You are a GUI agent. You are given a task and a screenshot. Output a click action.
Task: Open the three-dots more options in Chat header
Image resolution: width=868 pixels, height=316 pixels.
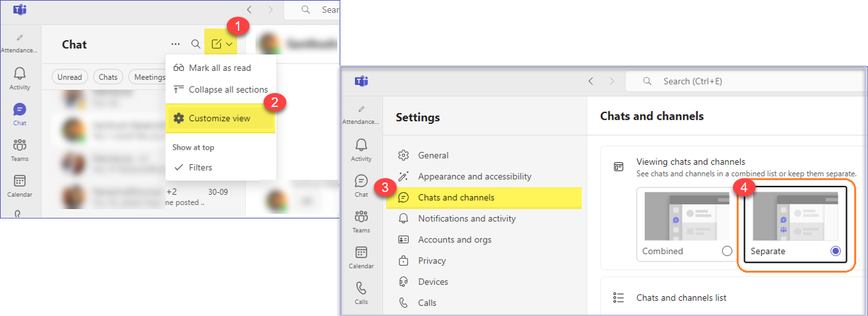click(176, 44)
